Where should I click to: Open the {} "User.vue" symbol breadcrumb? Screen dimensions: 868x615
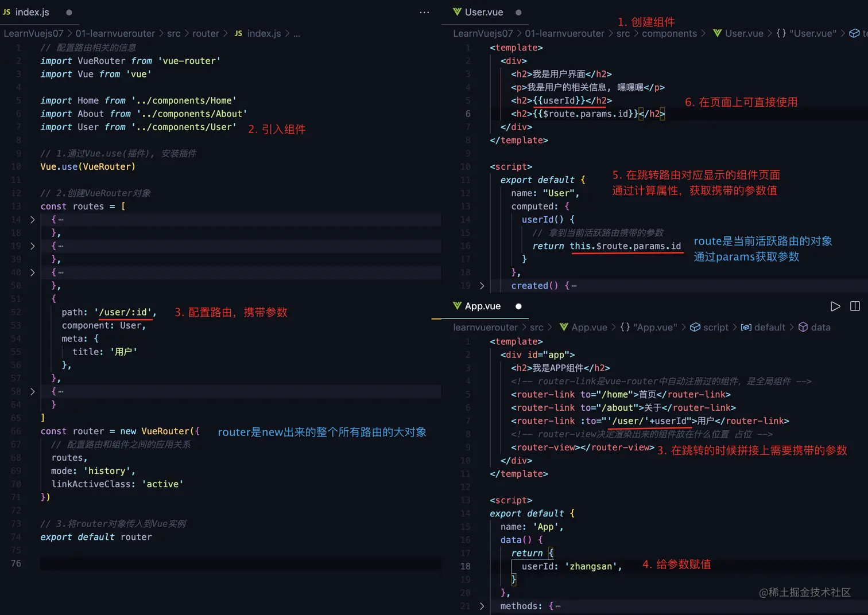coord(806,33)
